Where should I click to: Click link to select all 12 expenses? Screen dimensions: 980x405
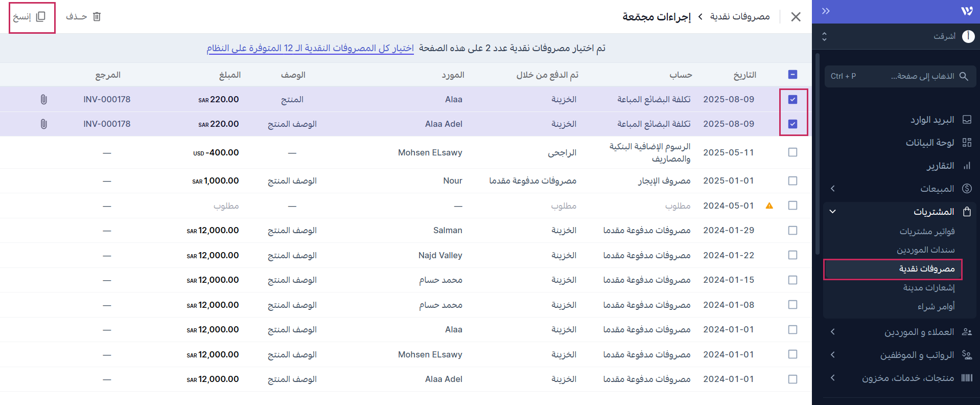coord(310,48)
